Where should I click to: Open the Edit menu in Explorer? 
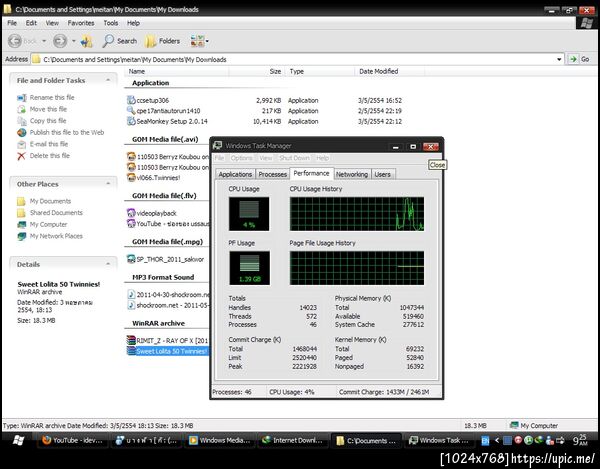click(31, 23)
